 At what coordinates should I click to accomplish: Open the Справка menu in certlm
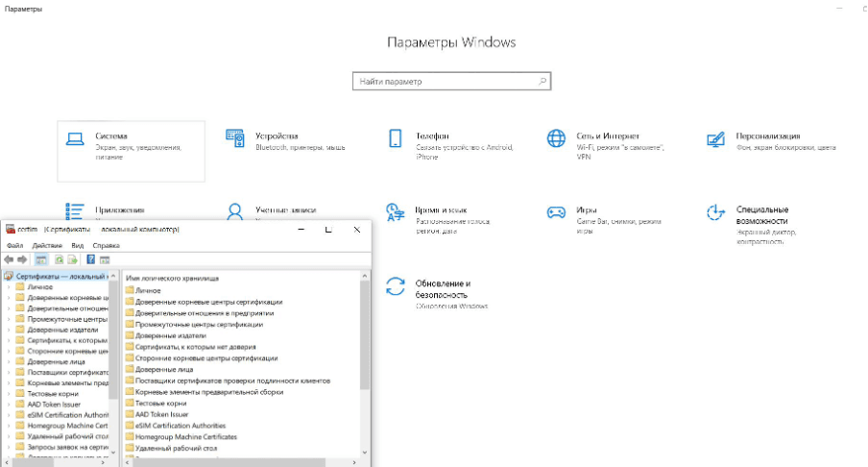(107, 245)
